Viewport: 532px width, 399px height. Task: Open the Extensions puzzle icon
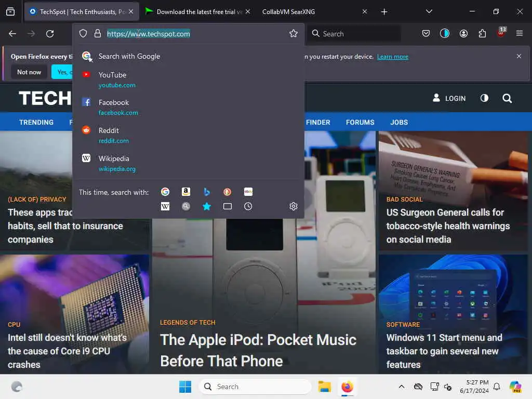(x=482, y=33)
